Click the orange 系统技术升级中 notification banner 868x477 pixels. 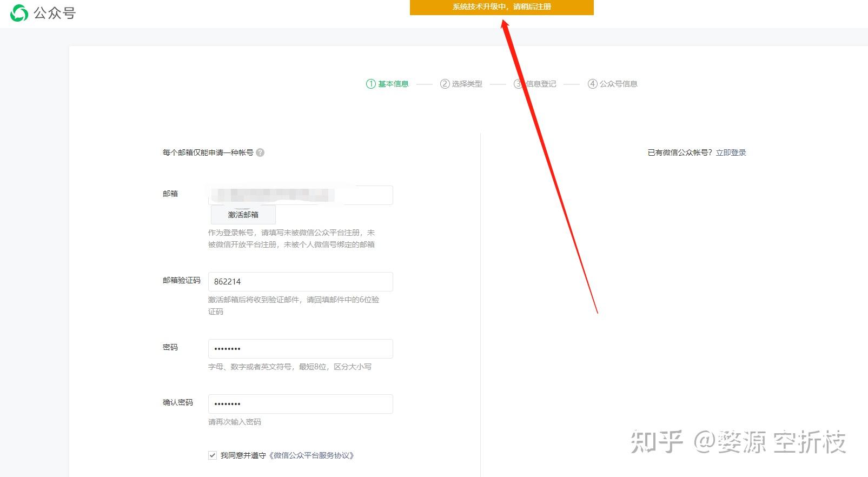coord(502,7)
